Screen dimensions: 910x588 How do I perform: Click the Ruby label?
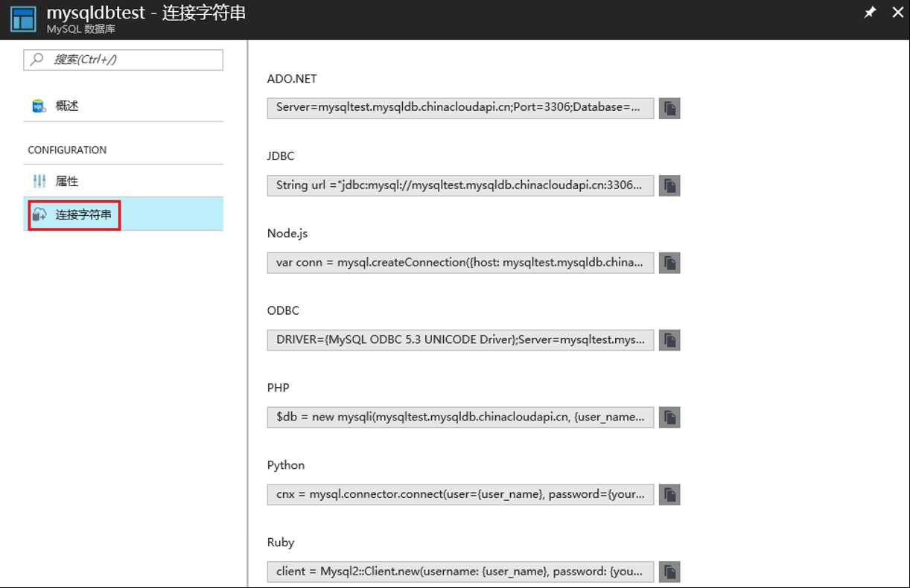click(x=281, y=543)
